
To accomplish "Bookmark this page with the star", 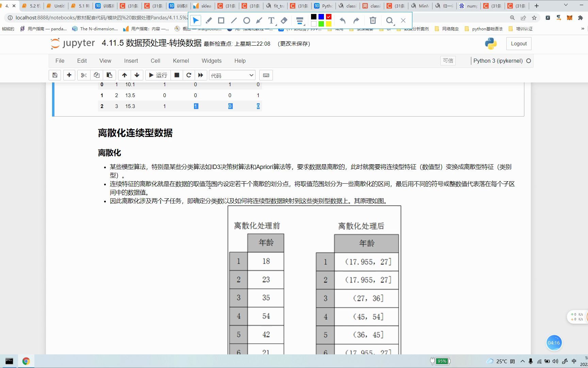I will pos(535,18).
